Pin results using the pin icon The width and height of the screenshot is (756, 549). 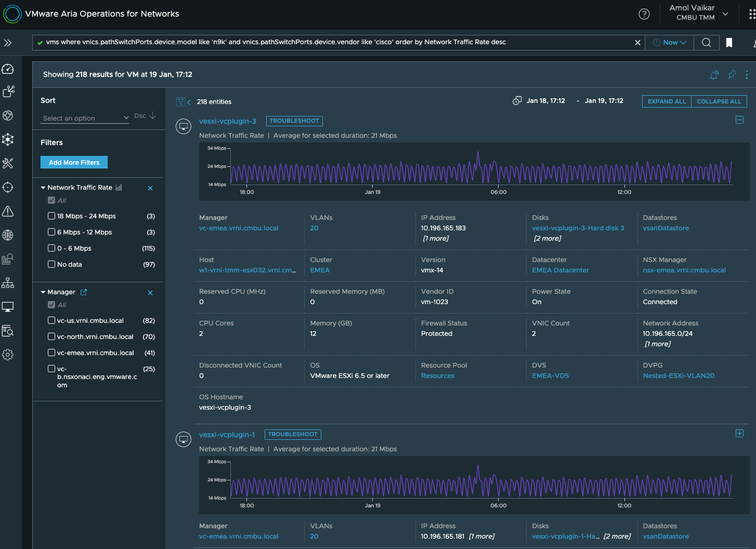(732, 74)
